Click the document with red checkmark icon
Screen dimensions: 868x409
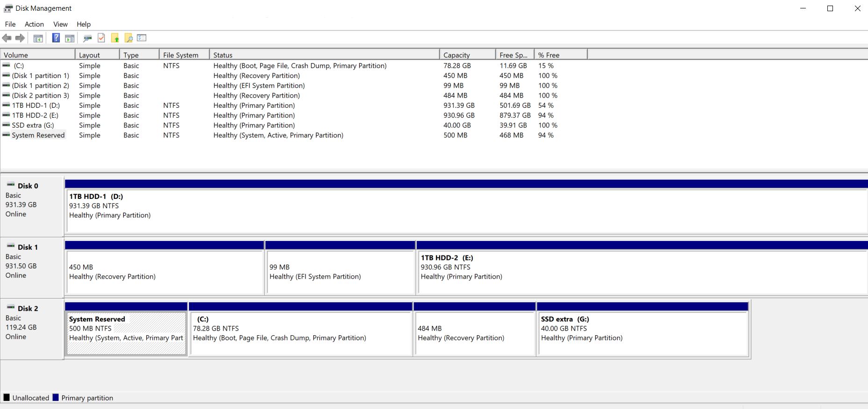(101, 38)
